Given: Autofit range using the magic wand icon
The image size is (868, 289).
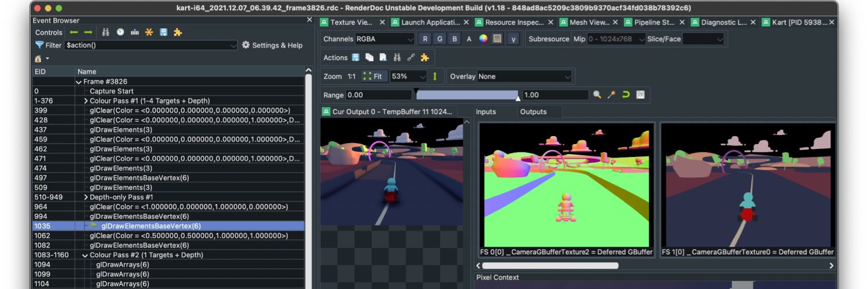Looking at the screenshot, I should [611, 95].
